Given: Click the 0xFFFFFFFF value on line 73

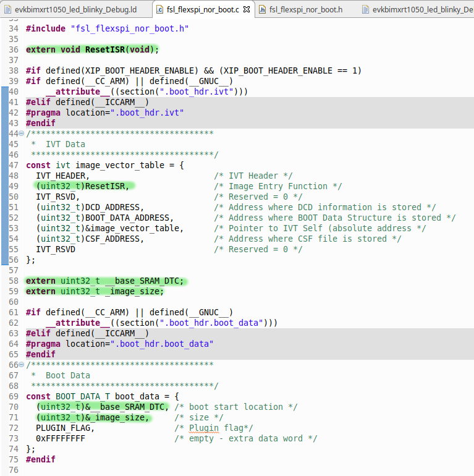Looking at the screenshot, I should pos(61,439).
